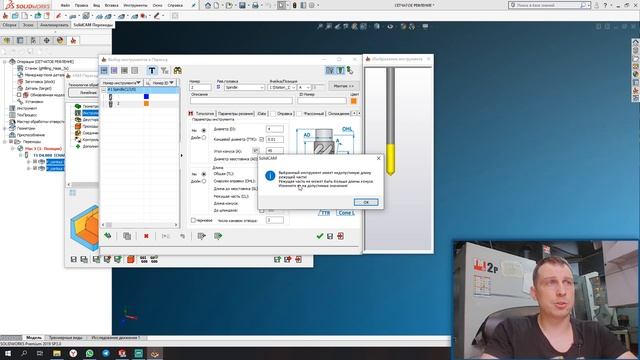
Task: Toggle the checkbox beside Концевой диаметр
Action: [x=261, y=140]
